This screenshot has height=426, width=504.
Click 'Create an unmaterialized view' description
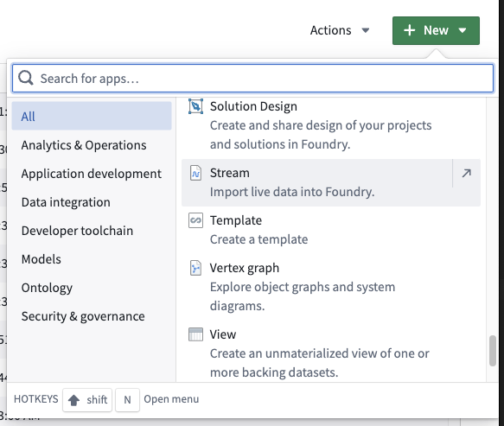coord(320,363)
